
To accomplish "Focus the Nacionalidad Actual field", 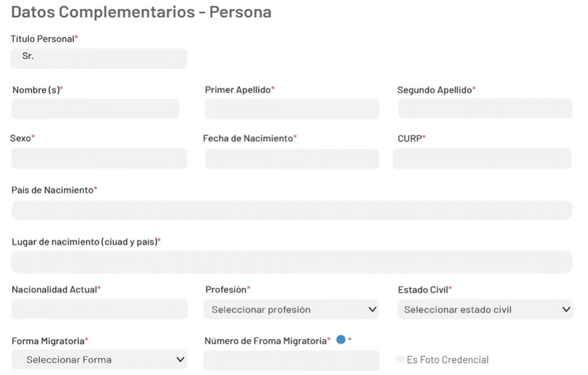I will (99, 309).
